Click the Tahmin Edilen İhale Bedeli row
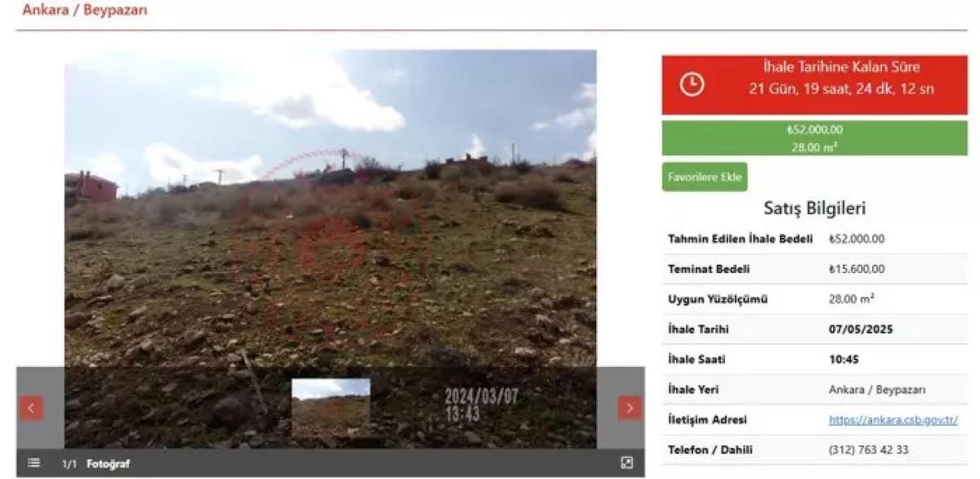This screenshot has width=980, height=479. pos(814,239)
